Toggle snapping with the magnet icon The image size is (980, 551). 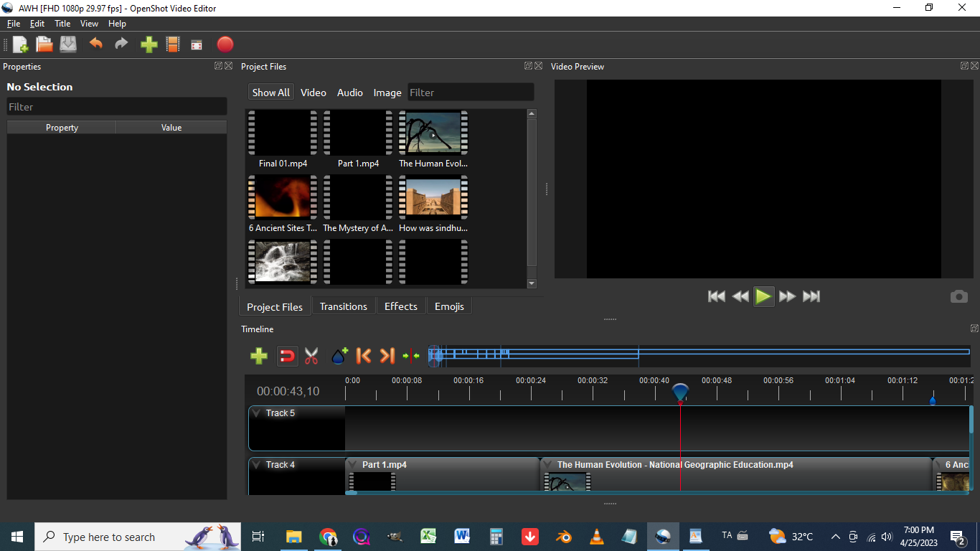click(287, 355)
